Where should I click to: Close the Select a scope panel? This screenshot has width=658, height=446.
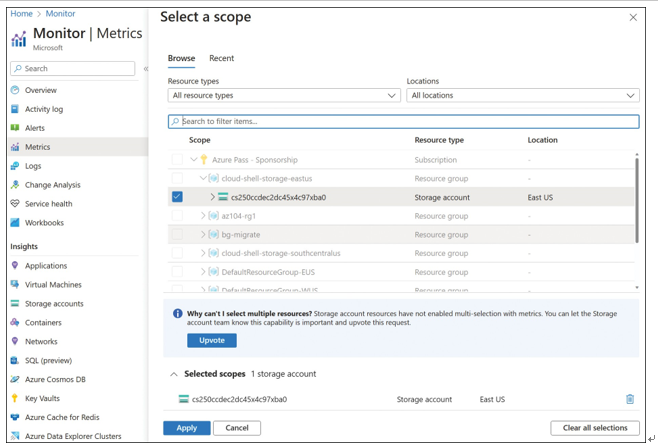pyautogui.click(x=633, y=17)
